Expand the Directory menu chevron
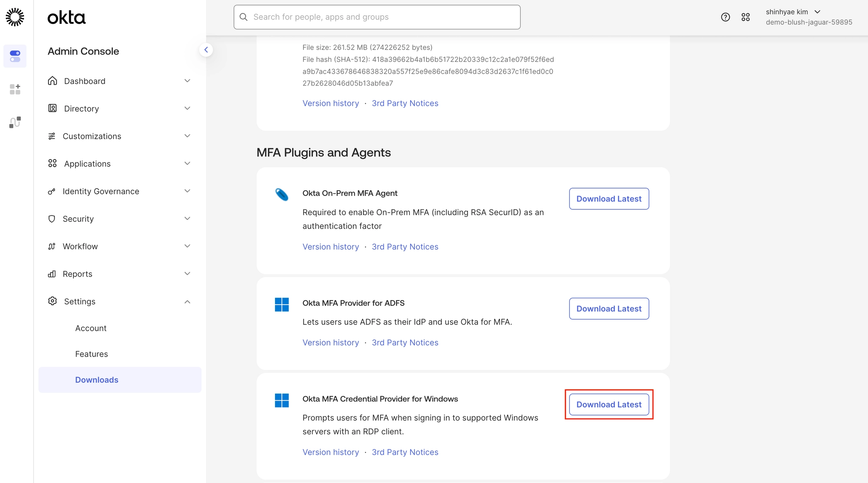The image size is (868, 483). pyautogui.click(x=187, y=108)
